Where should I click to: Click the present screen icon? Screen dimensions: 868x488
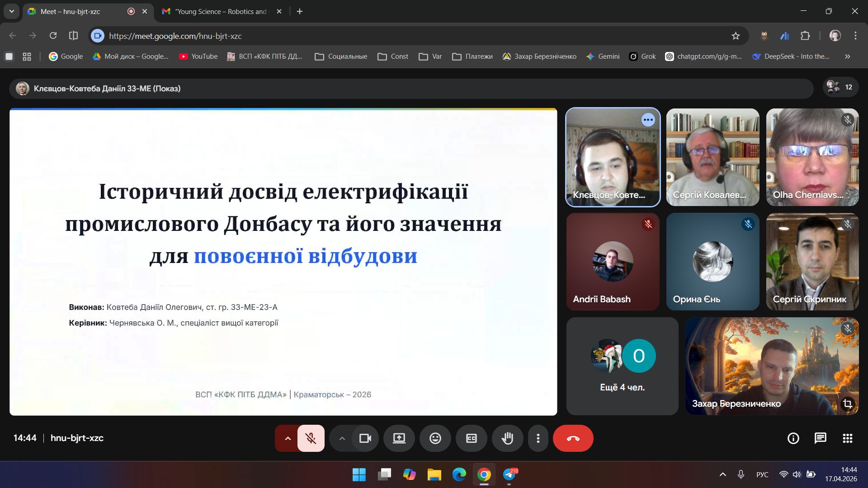tap(399, 438)
